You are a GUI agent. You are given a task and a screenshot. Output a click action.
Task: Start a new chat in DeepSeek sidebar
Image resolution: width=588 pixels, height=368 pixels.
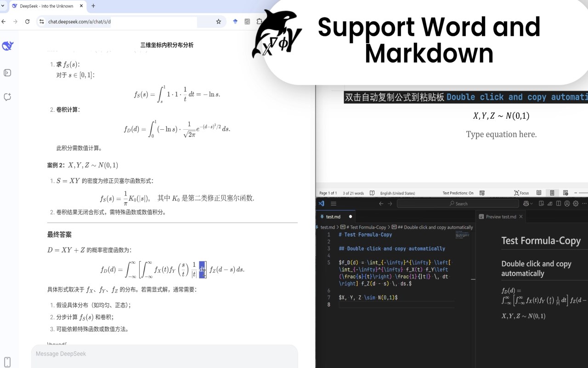(x=7, y=97)
